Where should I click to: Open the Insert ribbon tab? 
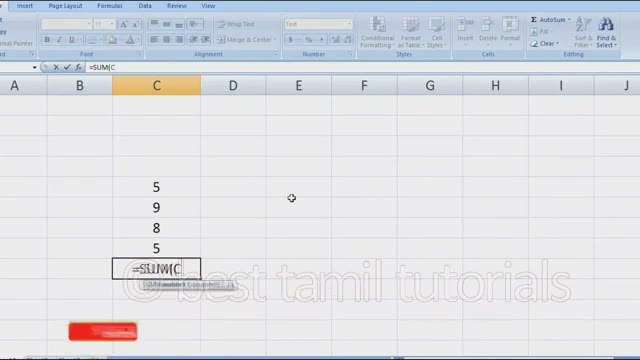[x=24, y=6]
